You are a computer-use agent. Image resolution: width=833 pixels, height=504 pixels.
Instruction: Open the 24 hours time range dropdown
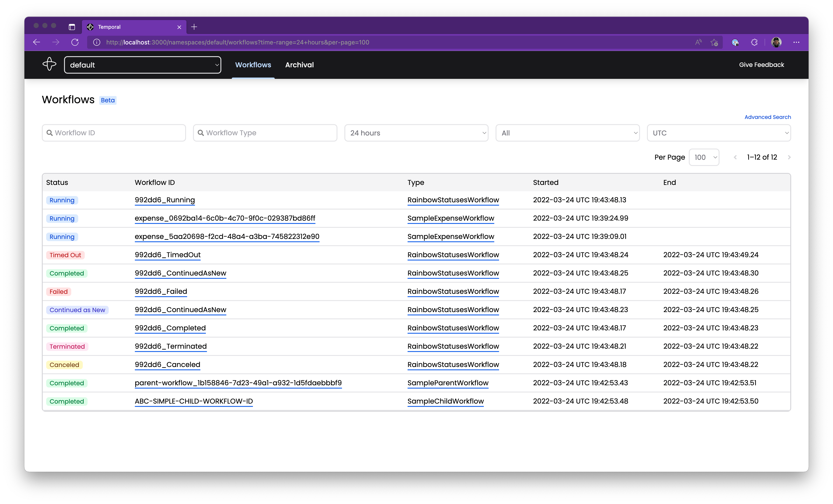[416, 133]
